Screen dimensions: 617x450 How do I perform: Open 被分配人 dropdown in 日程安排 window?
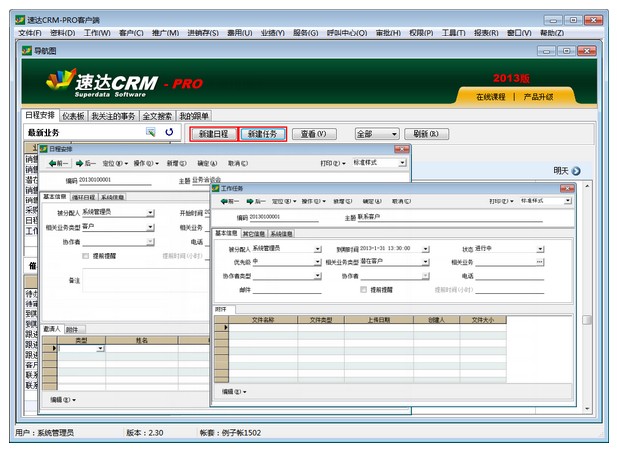(150, 213)
